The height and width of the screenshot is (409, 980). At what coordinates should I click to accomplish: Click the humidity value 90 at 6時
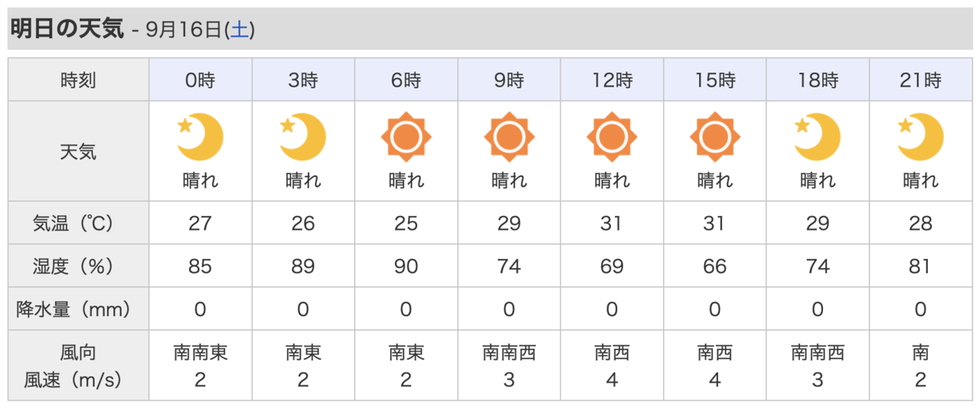406,266
